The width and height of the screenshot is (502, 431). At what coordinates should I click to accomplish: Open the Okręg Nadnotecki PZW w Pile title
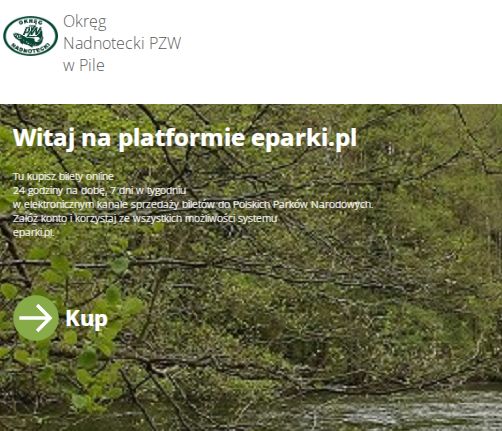coord(122,43)
